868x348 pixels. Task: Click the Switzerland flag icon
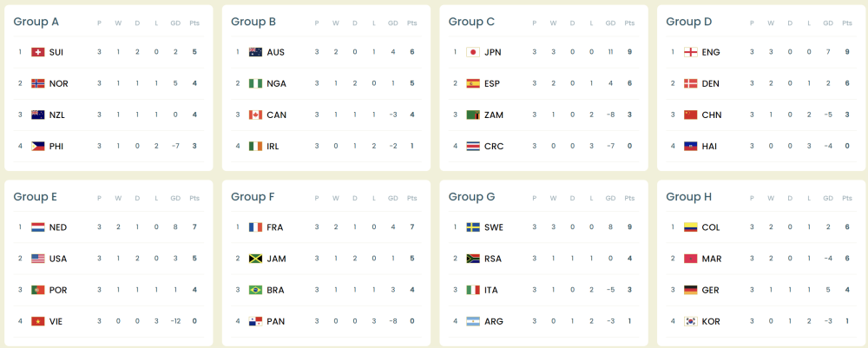37,52
